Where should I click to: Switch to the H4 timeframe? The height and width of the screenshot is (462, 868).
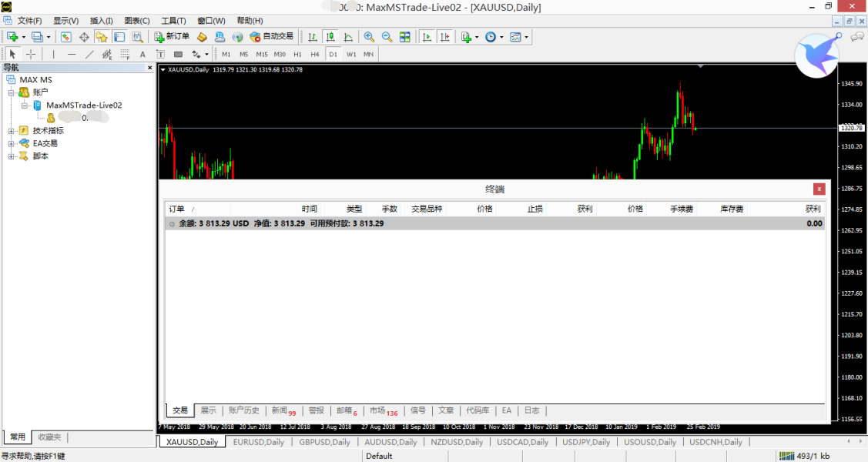tap(315, 54)
